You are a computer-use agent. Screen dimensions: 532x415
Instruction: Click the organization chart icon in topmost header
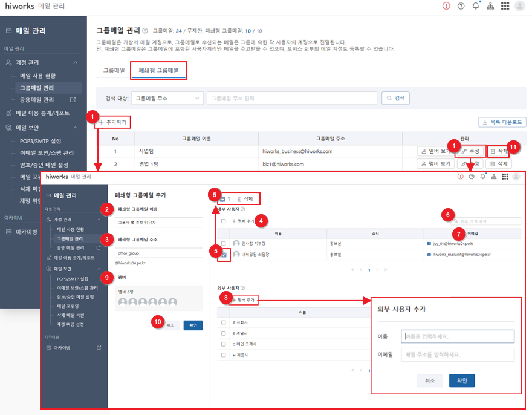[x=490, y=6]
